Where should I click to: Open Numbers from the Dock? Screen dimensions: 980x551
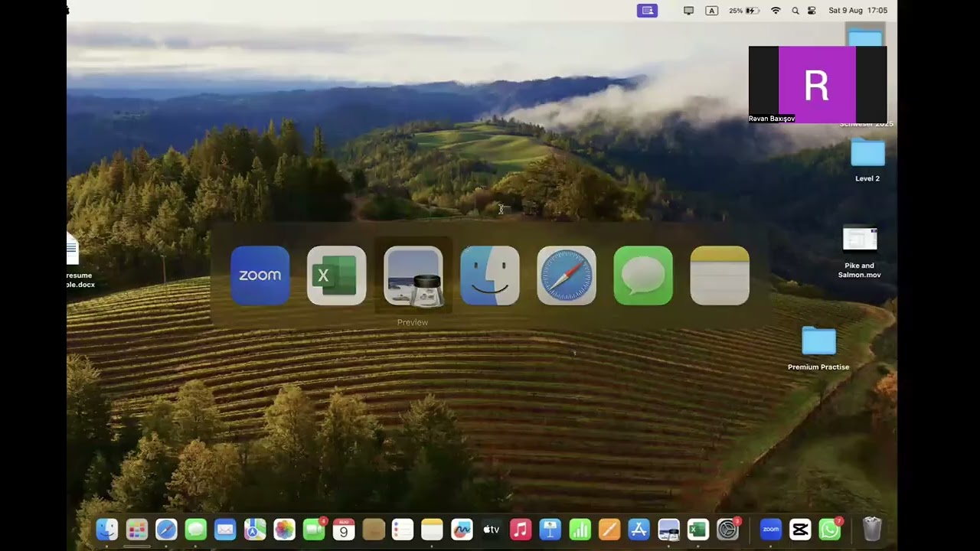click(580, 529)
